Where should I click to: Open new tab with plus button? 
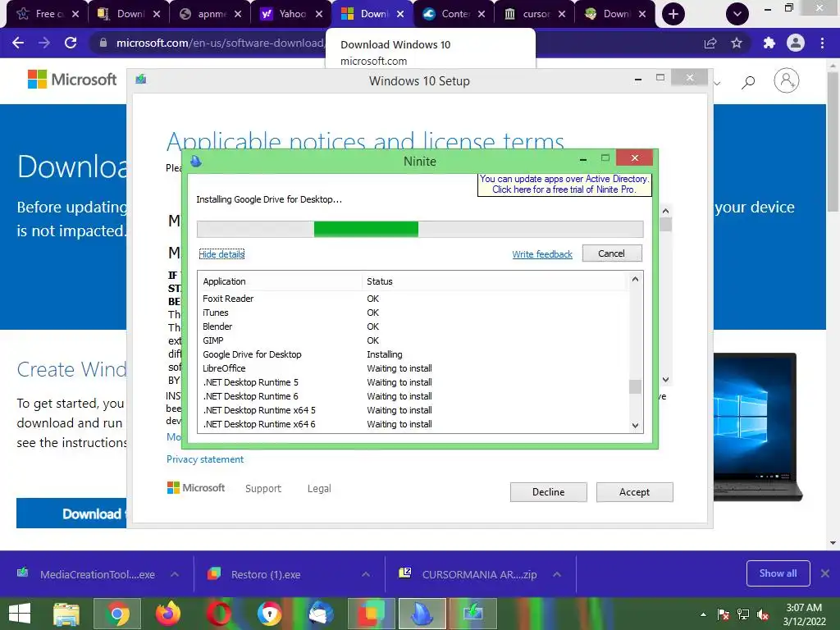coord(673,14)
